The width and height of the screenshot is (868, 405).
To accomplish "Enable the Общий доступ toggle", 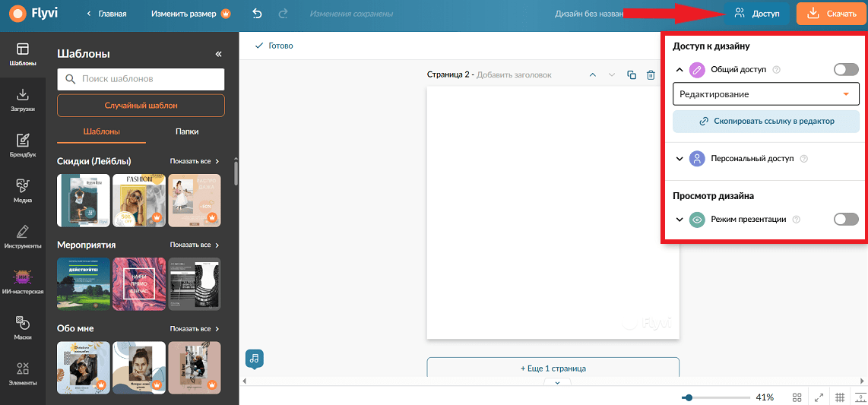I will click(847, 70).
